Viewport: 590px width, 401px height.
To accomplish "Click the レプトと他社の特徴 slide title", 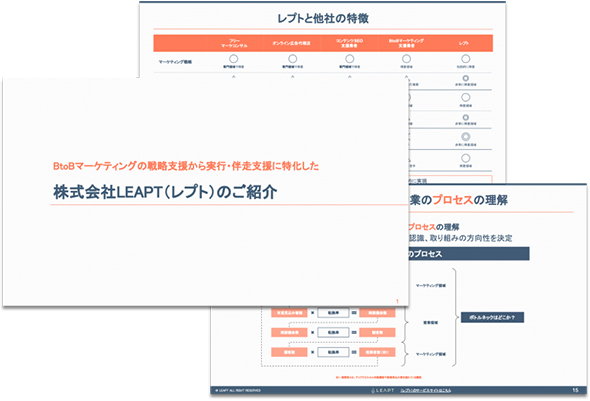I will point(323,18).
